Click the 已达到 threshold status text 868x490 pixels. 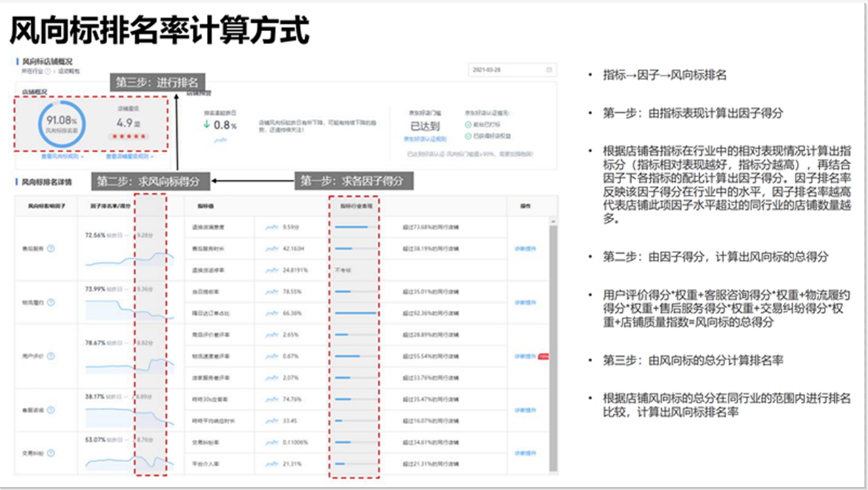(425, 126)
